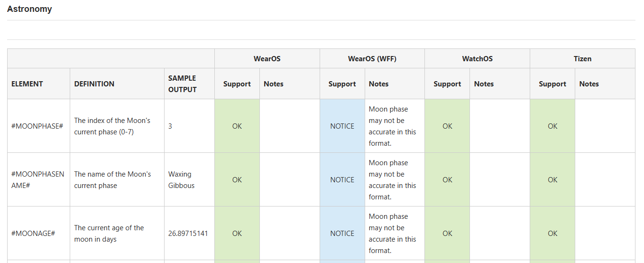Image resolution: width=644 pixels, height=263 pixels.
Task: Click the WatchOS column group header
Action: [x=478, y=58]
